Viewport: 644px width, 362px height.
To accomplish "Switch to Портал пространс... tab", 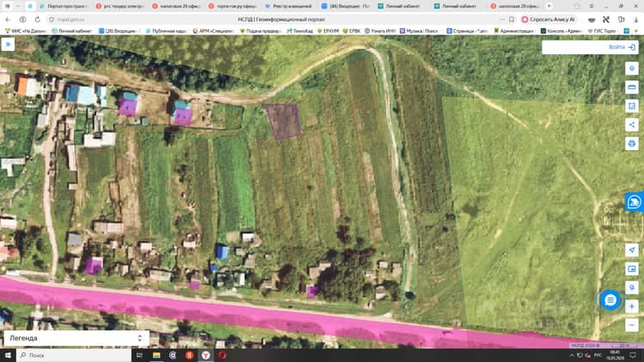I will pyautogui.click(x=64, y=6).
